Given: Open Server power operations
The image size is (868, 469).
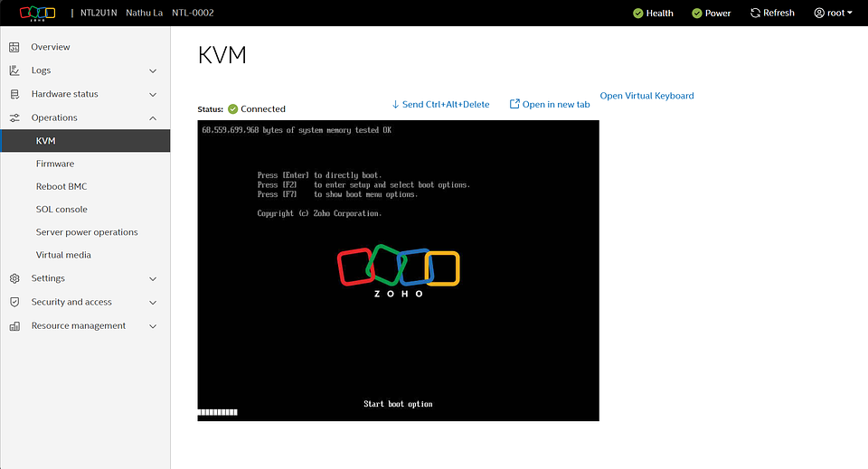Looking at the screenshot, I should pos(85,231).
